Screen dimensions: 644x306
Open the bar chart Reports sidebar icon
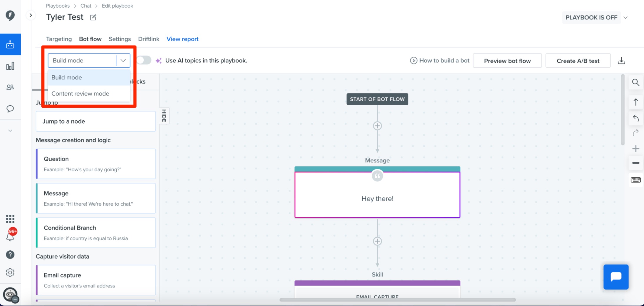pos(10,66)
